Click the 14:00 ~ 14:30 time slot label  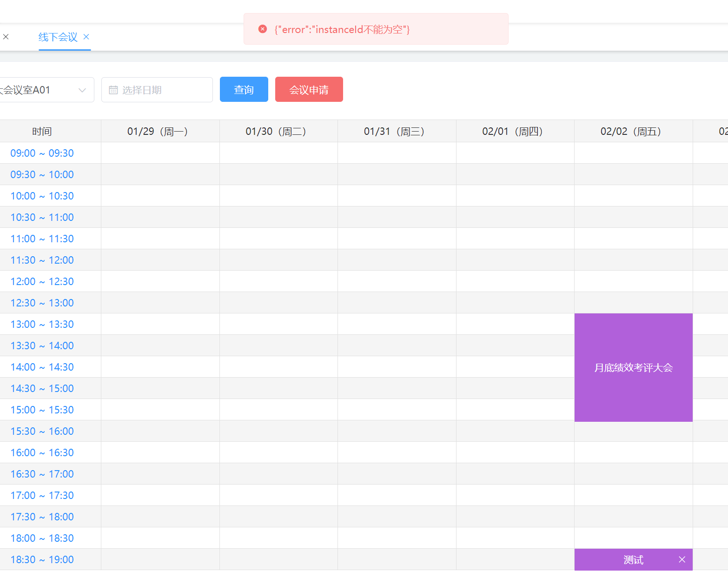coord(42,367)
